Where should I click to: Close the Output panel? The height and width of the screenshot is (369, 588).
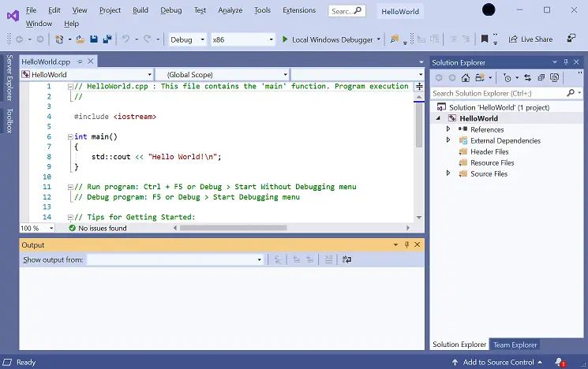coord(417,244)
